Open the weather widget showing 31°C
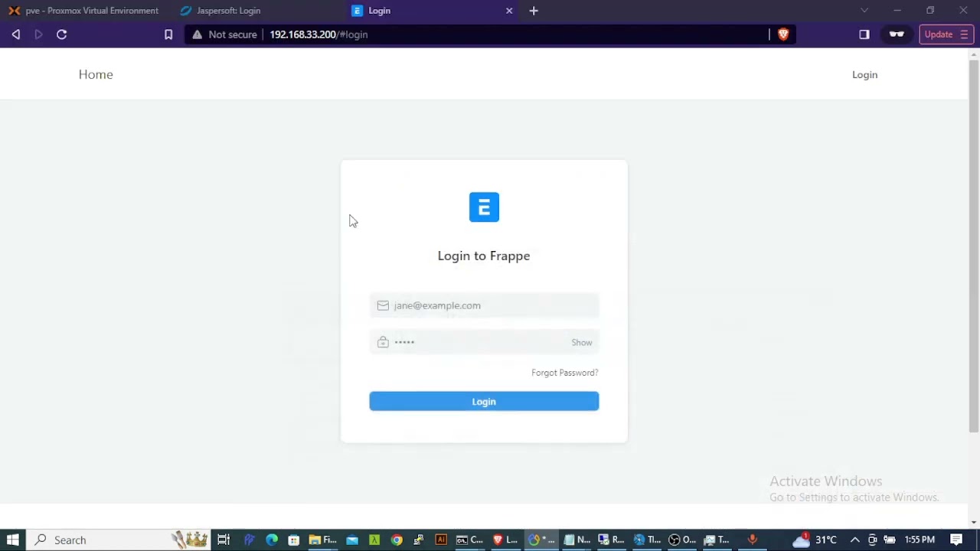Screen dimensions: 980x551 [815, 540]
